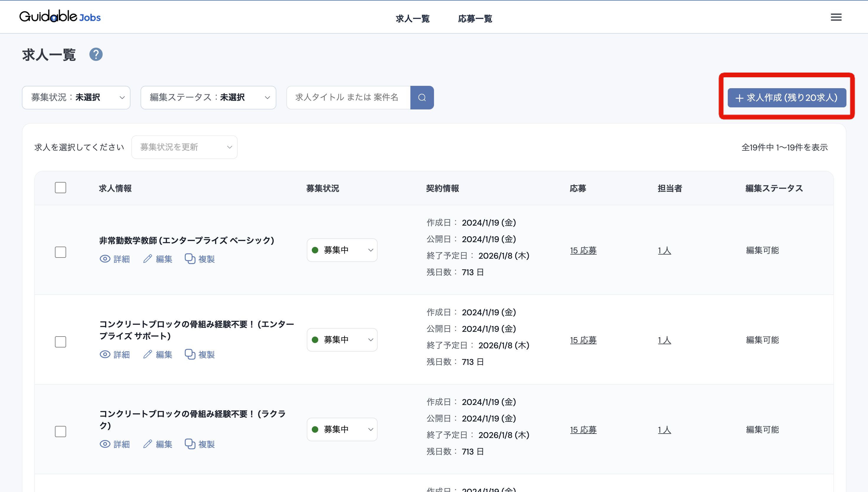Click 複製 copy icon for 非常勤数学教師 job
The image size is (868, 492).
click(200, 259)
